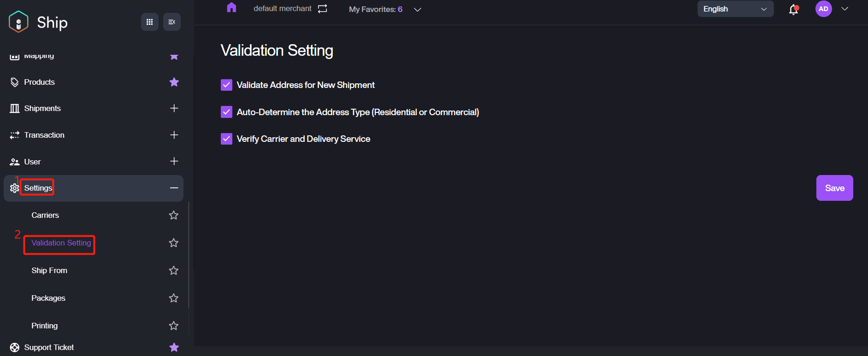Click the switch merchant arrows icon
This screenshot has height=356, width=868.
[323, 9]
